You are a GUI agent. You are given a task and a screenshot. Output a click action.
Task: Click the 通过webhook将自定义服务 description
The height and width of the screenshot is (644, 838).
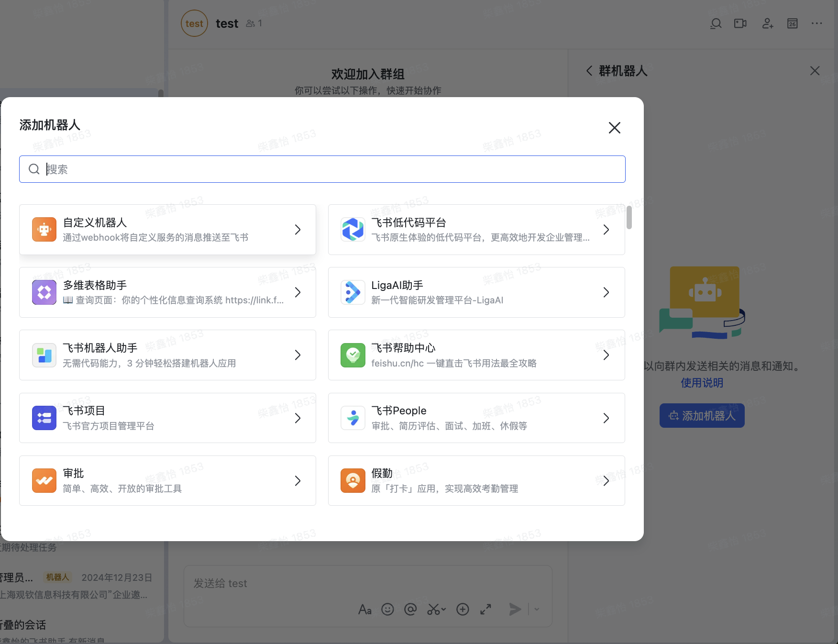pyautogui.click(x=155, y=237)
